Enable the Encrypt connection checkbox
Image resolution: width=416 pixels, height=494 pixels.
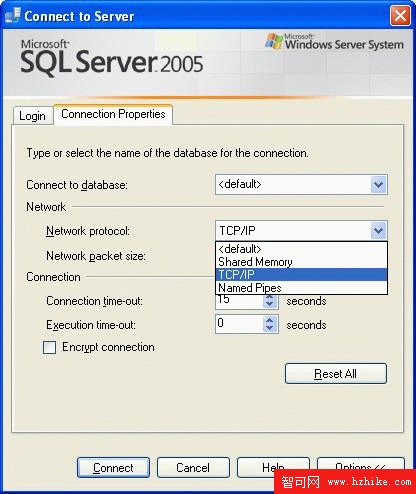coord(49,347)
